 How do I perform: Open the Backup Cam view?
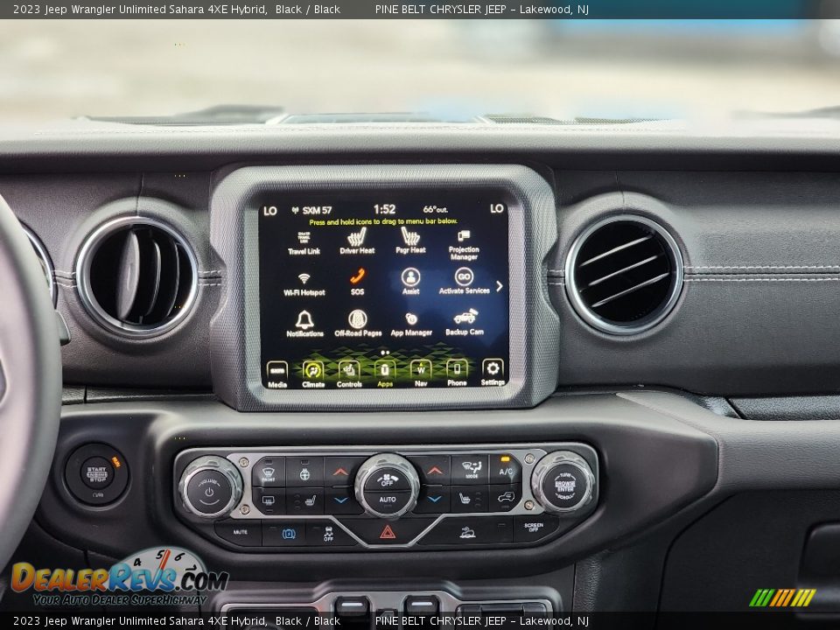465,322
